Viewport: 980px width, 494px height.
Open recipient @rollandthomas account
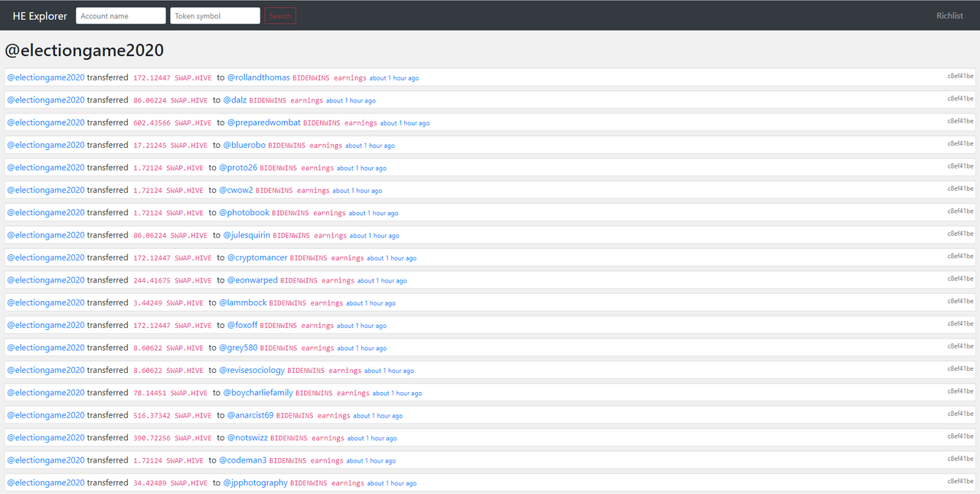[x=259, y=77]
